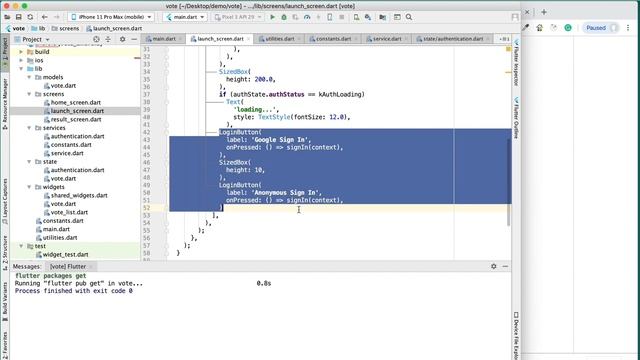Image resolution: width=640 pixels, height=360 pixels.
Task: Open SDK Manager icon in the toolbar
Action: pos(368,17)
